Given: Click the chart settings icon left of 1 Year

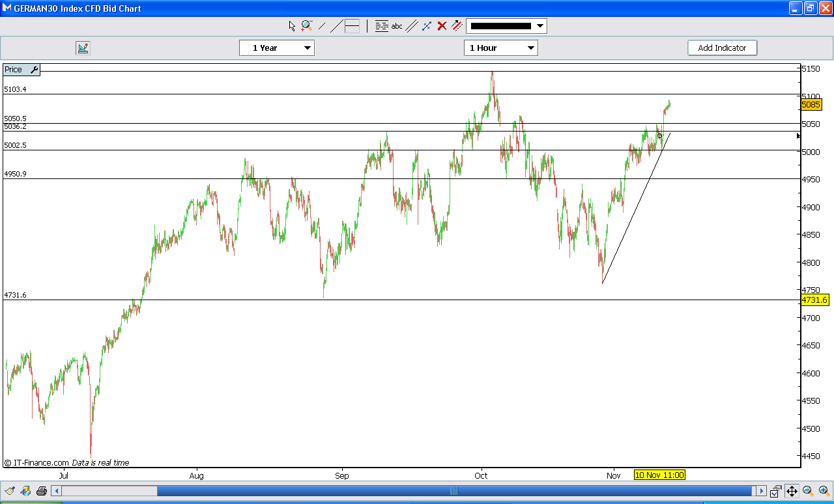Looking at the screenshot, I should pyautogui.click(x=83, y=48).
